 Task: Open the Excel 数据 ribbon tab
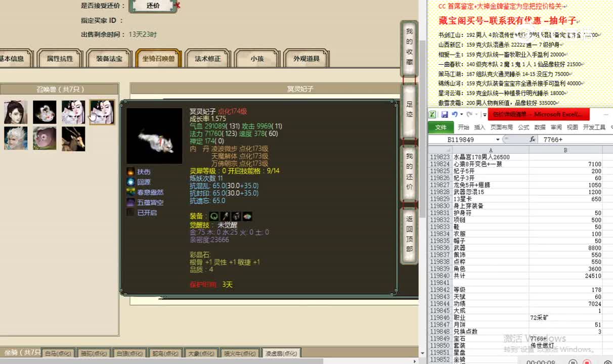point(540,127)
